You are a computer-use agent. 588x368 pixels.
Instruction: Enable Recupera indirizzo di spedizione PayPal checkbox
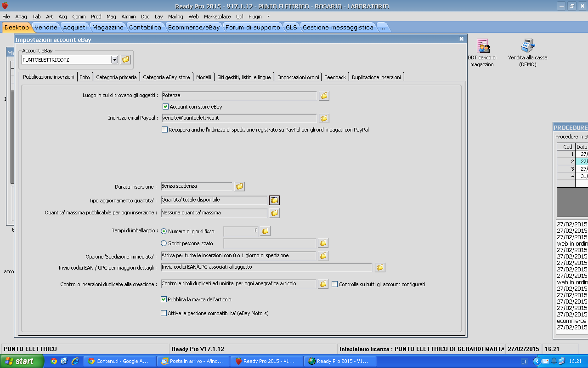[165, 130]
